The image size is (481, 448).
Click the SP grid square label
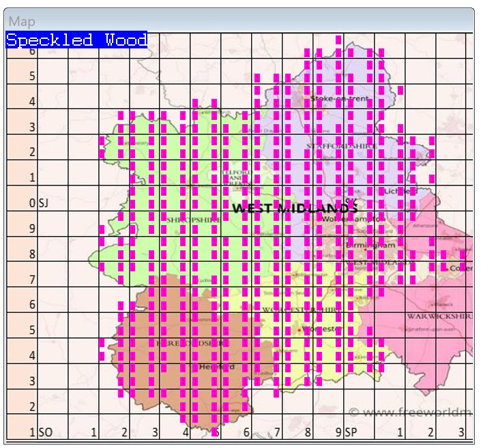[x=351, y=432]
